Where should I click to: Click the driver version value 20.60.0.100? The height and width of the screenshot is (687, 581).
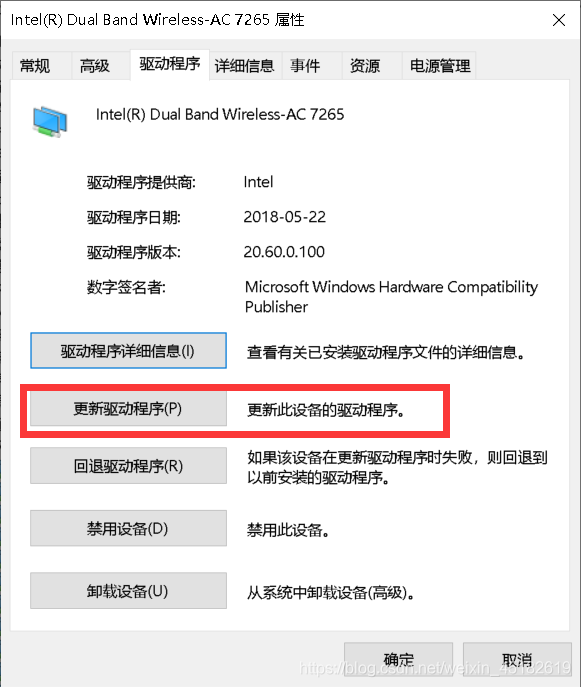[x=284, y=252]
